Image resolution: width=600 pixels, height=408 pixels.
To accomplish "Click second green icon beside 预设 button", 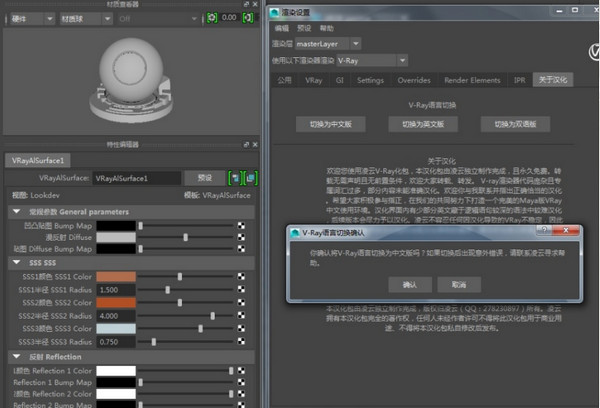I will (249, 177).
